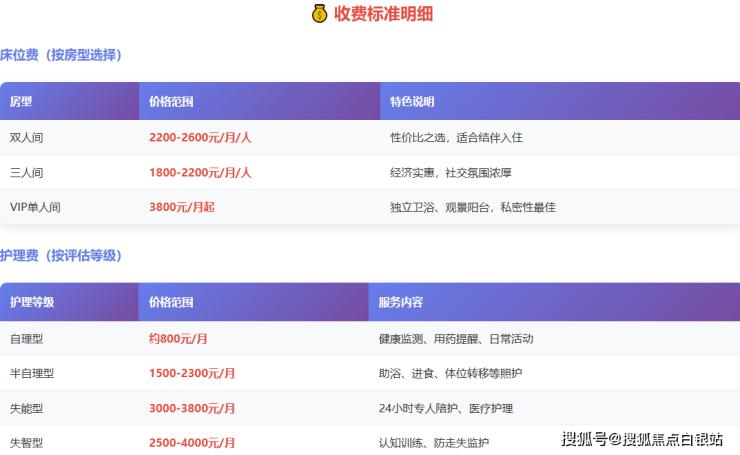Click the 护理等级 column header

pos(32,302)
